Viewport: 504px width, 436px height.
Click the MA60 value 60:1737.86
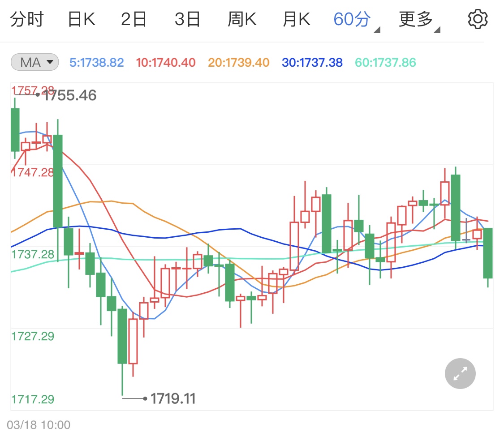(385, 63)
